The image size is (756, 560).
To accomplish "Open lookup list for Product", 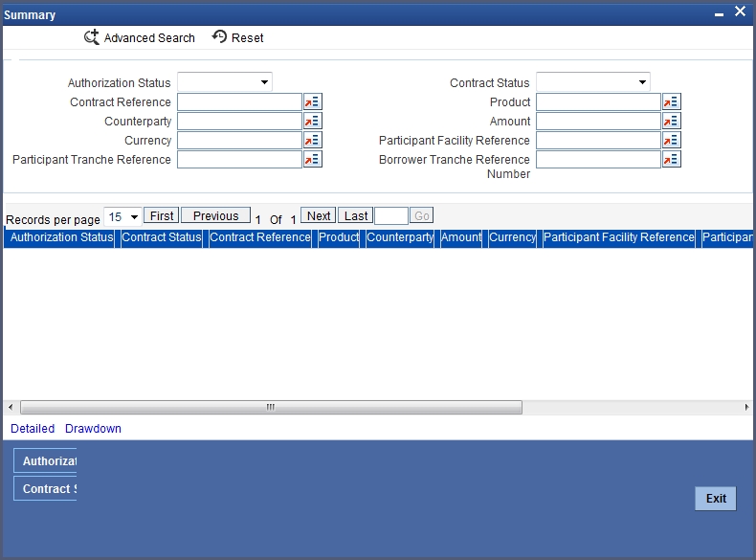I will (x=671, y=101).
